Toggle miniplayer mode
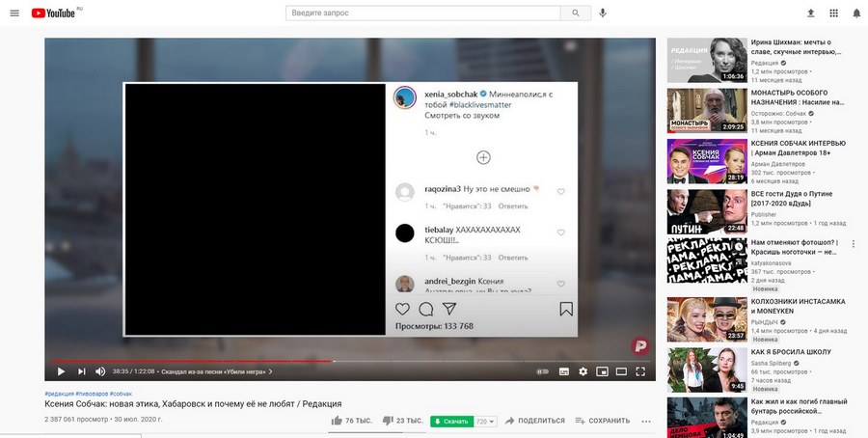The height and width of the screenshot is (438, 868). [602, 371]
